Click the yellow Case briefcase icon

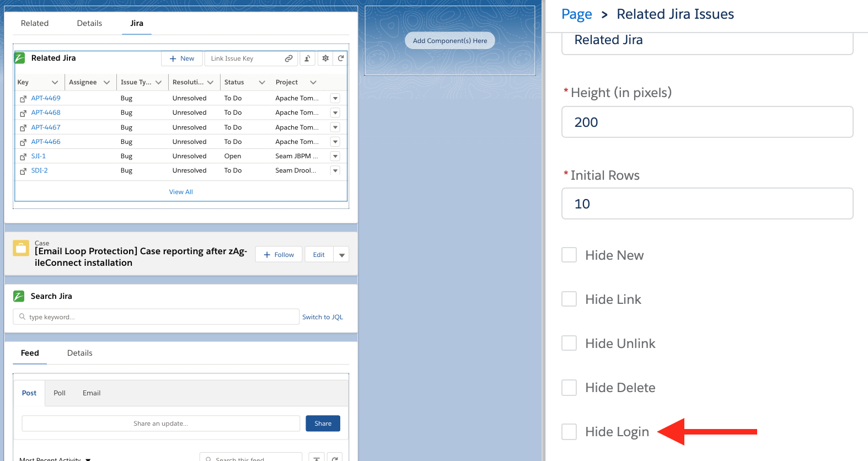[x=21, y=248]
